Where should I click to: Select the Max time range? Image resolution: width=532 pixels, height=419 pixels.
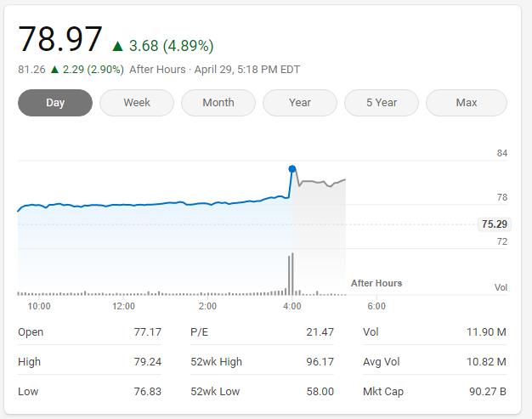[x=467, y=103]
